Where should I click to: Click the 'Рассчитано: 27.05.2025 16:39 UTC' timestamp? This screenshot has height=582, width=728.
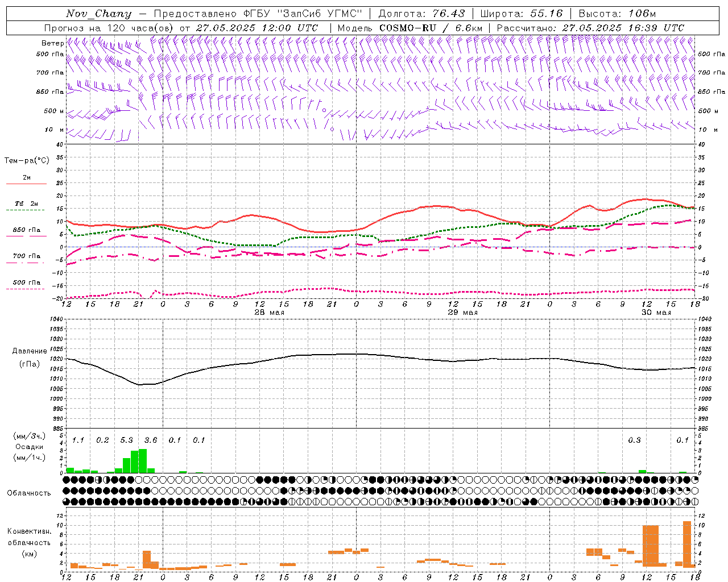(590, 28)
